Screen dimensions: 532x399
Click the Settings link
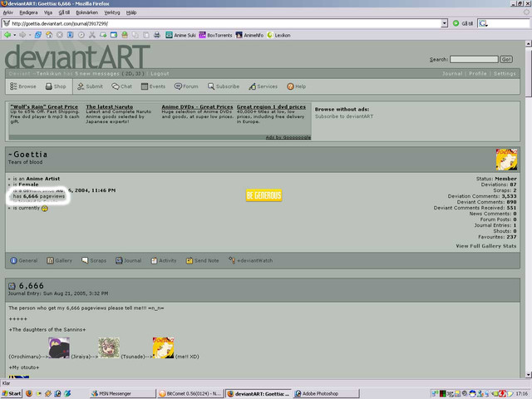[505, 74]
